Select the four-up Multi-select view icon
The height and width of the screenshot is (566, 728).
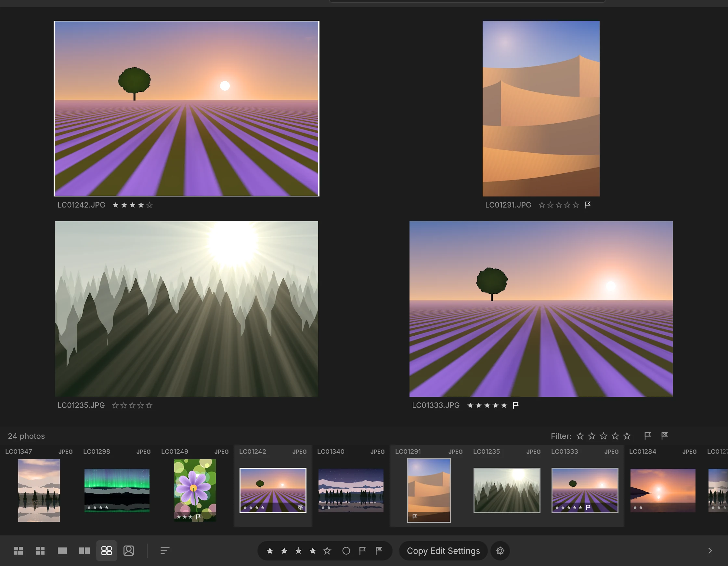point(106,551)
